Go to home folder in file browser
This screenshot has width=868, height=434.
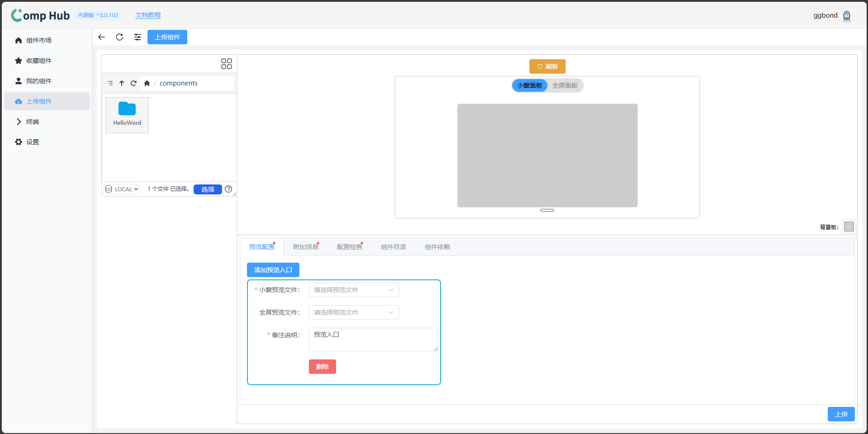pos(147,83)
